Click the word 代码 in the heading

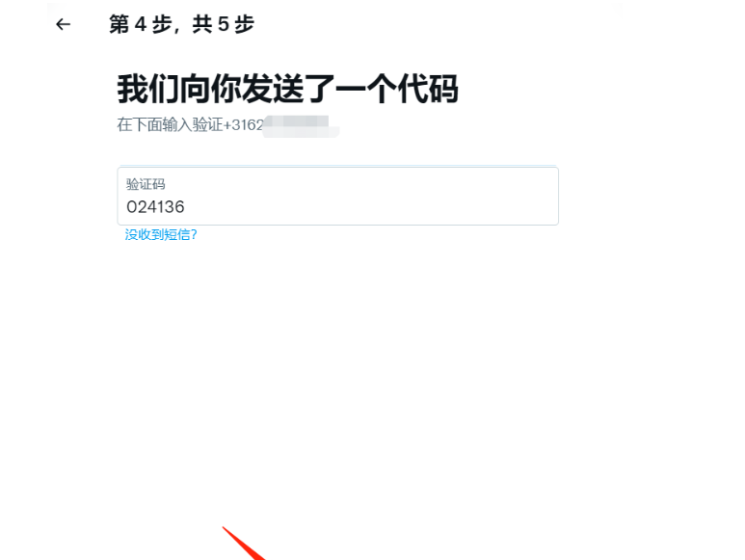pos(428,89)
